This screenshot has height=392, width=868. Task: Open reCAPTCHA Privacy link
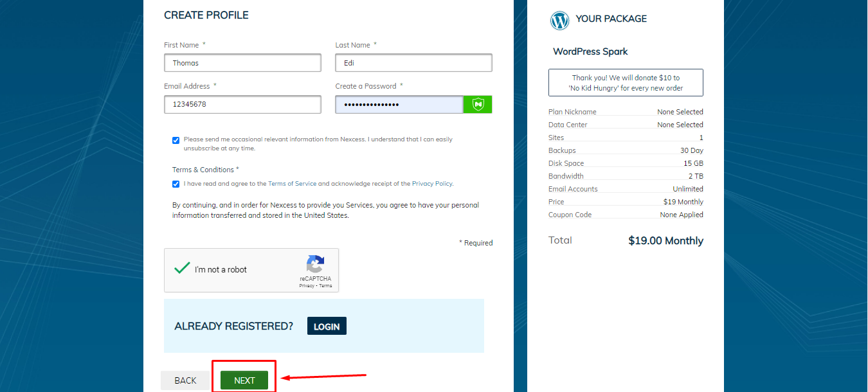[306, 285]
